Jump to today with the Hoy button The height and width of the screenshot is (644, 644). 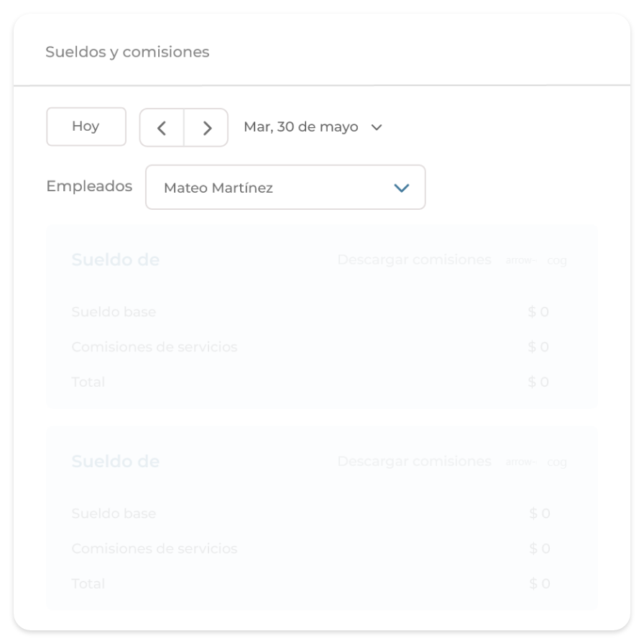point(86,126)
